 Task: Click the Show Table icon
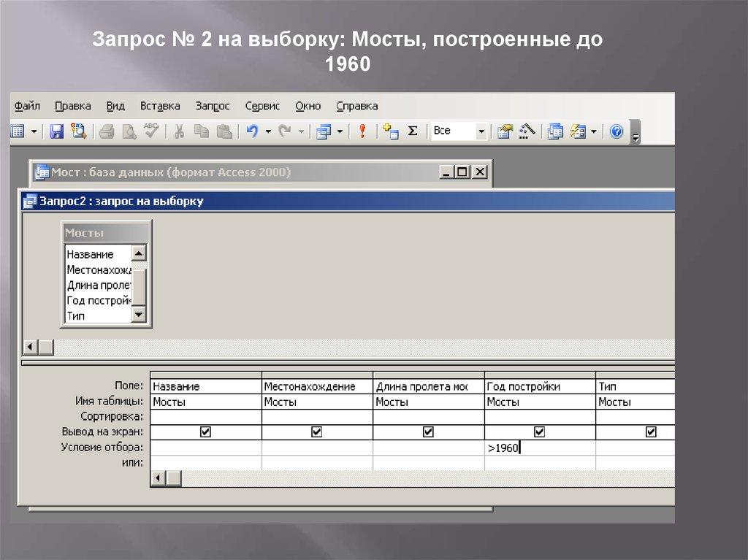[390, 131]
